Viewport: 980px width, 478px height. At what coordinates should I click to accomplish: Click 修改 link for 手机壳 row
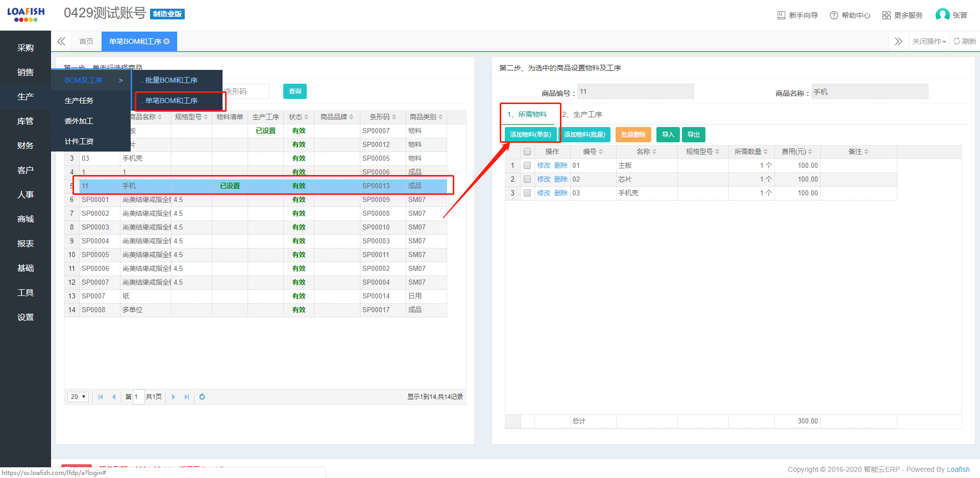544,193
